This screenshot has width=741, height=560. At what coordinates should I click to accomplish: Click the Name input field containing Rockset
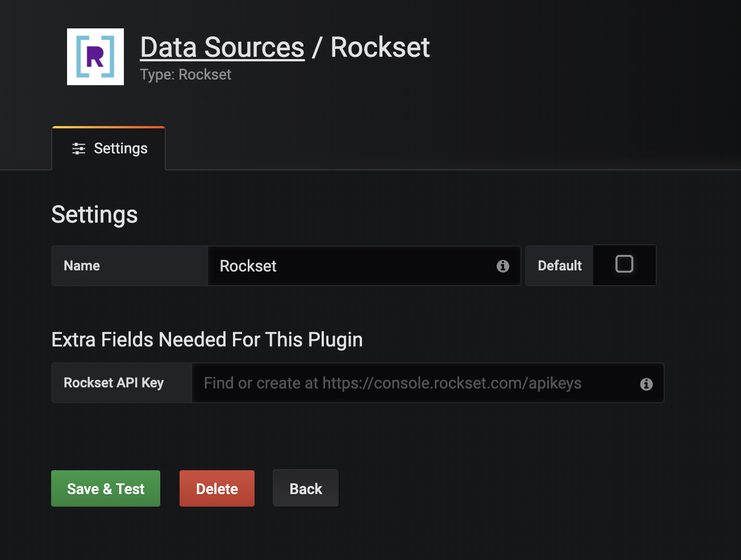click(x=364, y=266)
